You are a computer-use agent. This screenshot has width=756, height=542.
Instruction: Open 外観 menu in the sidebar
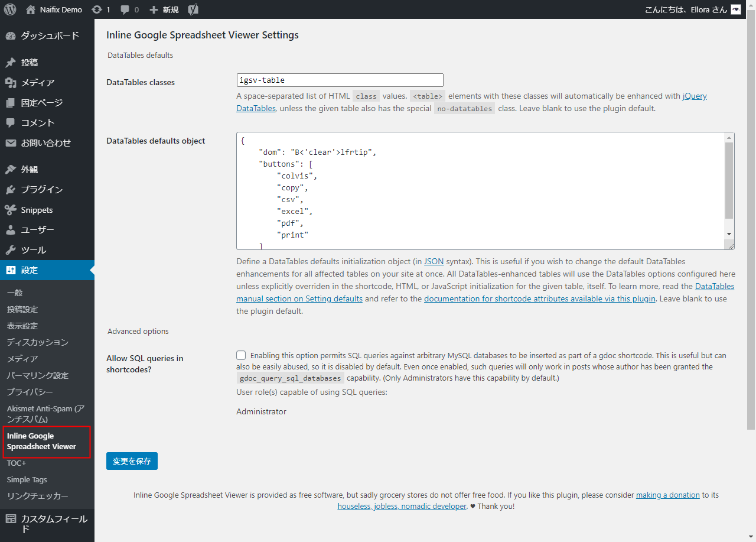pos(47,170)
